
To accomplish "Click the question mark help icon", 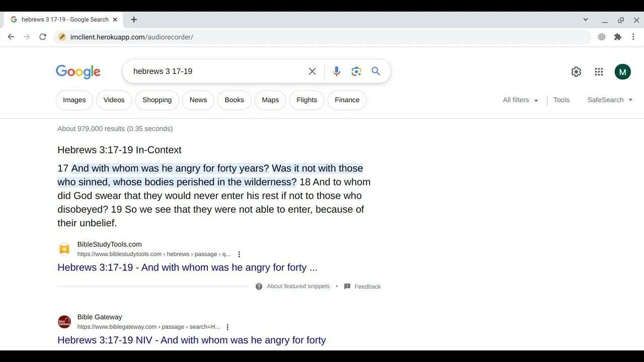I will 259,287.
